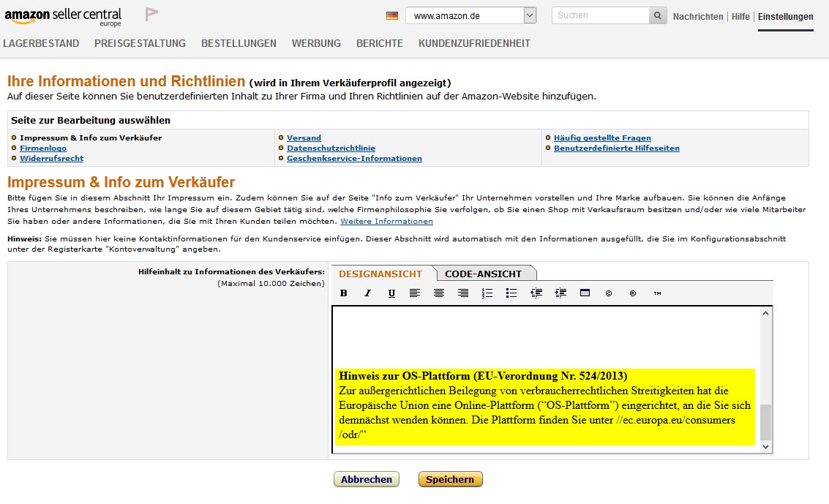Align editor text to the right
This screenshot has width=829, height=504.
click(463, 293)
